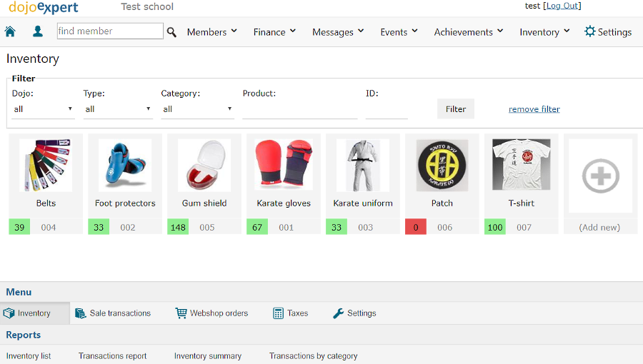Click product ID 002 under Foot protectors
The image size is (643, 364).
128,227
